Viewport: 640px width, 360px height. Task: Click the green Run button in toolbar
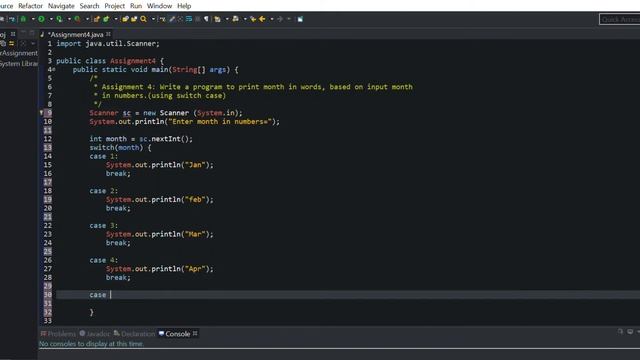[x=41, y=19]
